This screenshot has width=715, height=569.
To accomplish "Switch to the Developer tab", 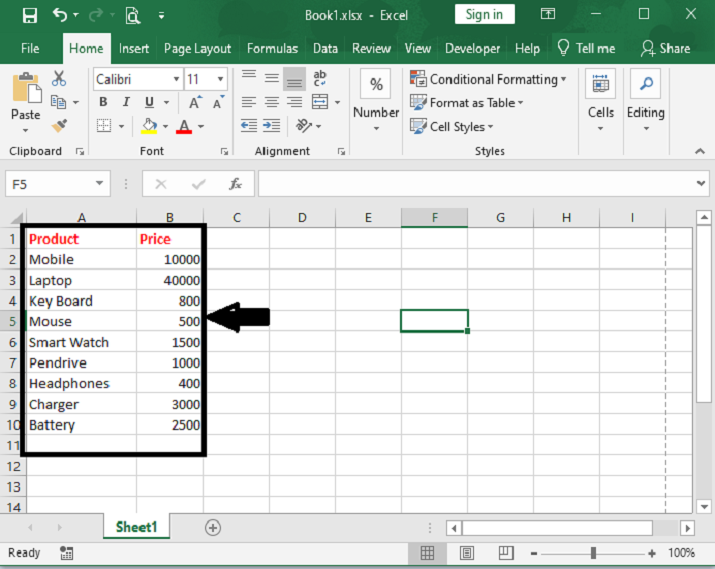I will (x=472, y=48).
